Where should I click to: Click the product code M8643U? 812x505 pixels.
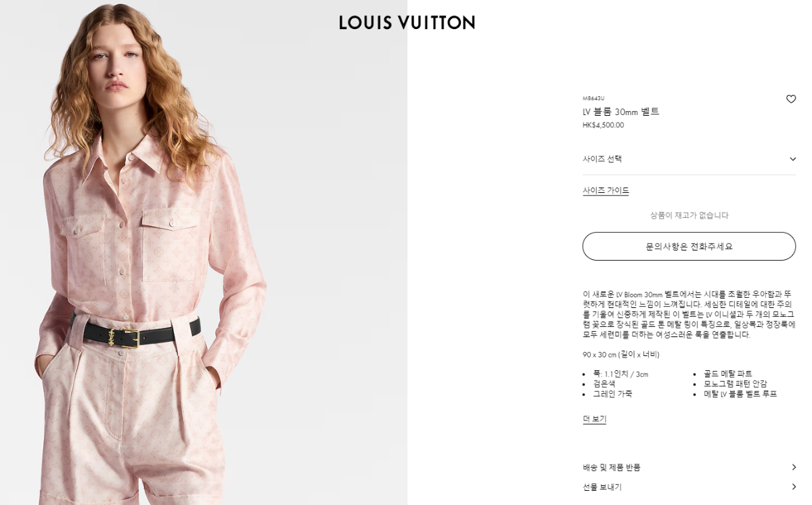coord(593,99)
